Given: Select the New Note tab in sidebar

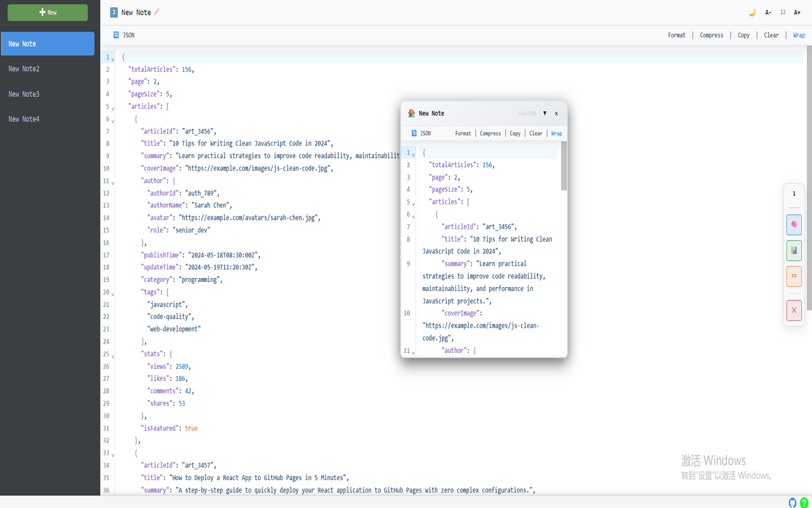Looking at the screenshot, I should click(48, 44).
